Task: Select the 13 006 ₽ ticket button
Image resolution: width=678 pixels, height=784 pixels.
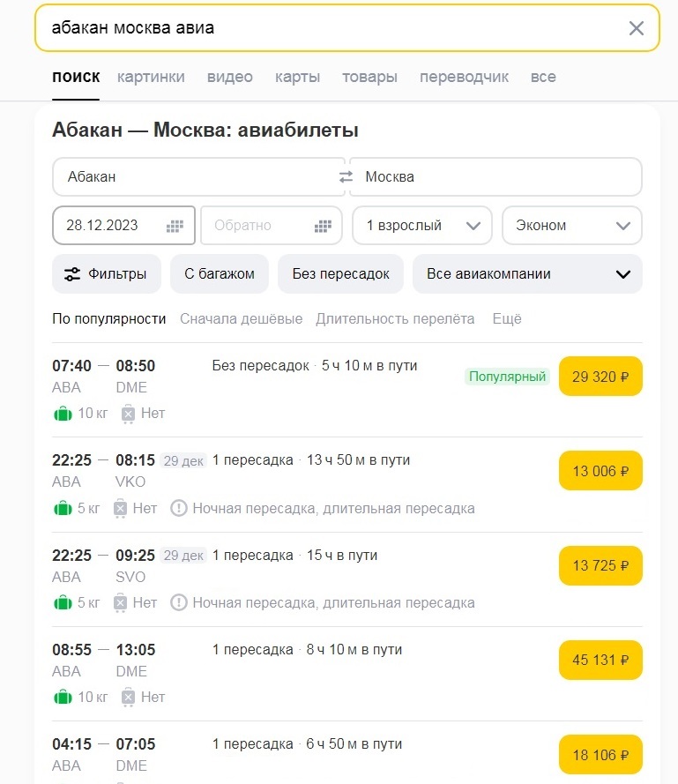Action: [600, 471]
